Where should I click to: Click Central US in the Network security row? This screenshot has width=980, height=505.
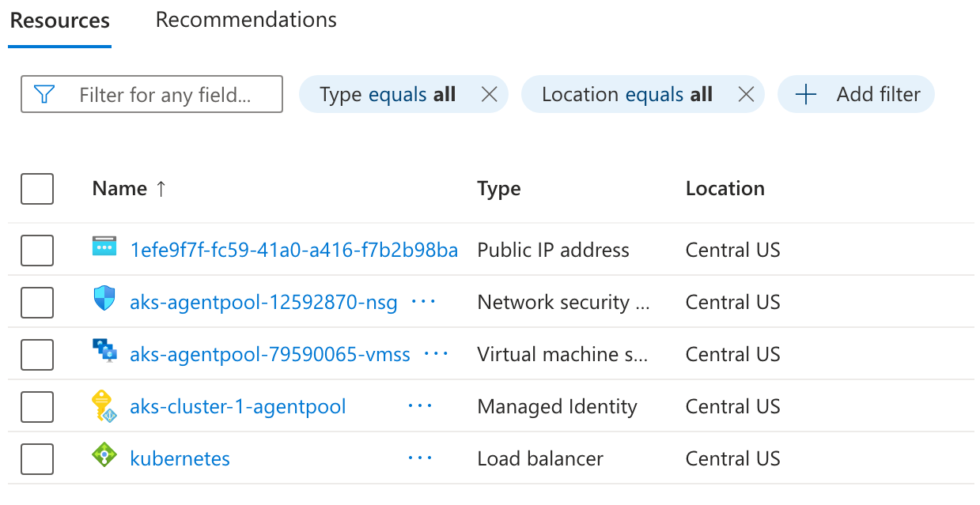[733, 302]
